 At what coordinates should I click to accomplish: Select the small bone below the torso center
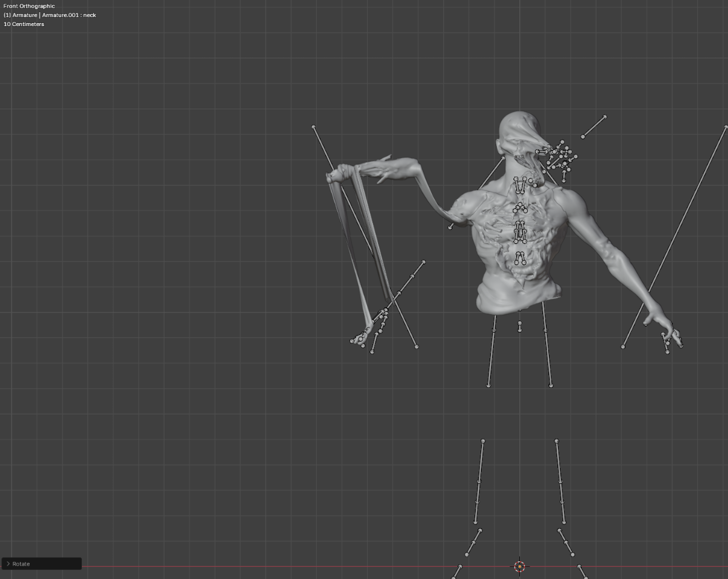(x=519, y=326)
